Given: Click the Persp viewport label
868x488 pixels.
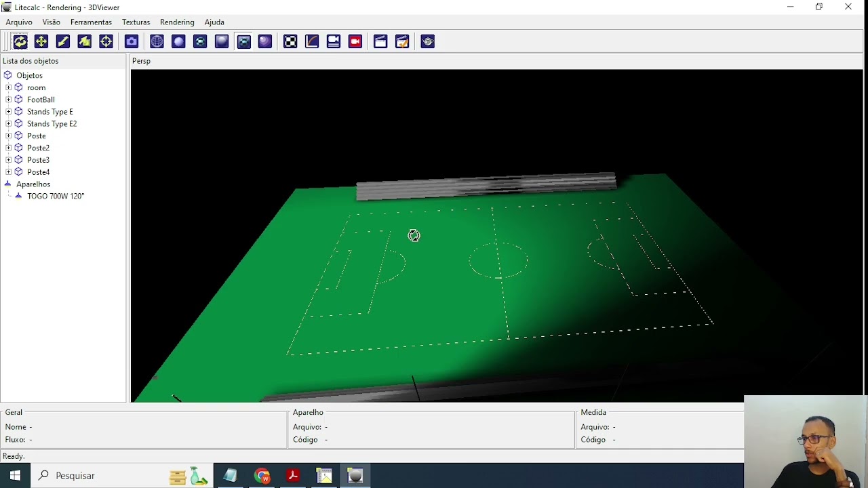Looking at the screenshot, I should (141, 61).
